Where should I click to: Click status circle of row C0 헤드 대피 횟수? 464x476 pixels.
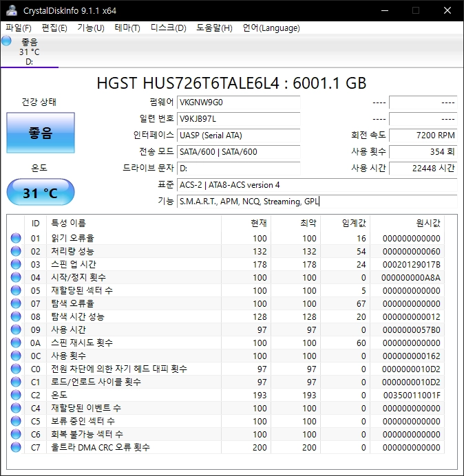(16, 369)
